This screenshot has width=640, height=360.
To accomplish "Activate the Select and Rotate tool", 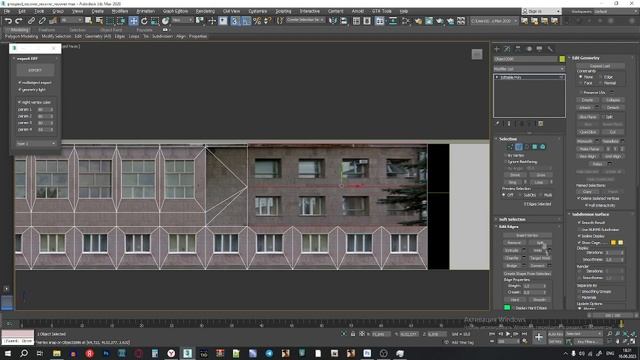I will coord(144,20).
